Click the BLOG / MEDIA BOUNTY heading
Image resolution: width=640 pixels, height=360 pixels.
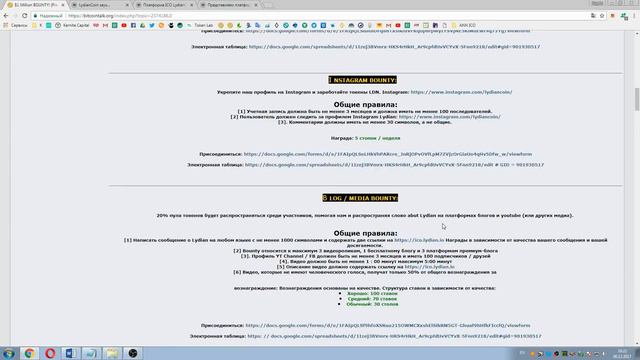[x=360, y=198]
